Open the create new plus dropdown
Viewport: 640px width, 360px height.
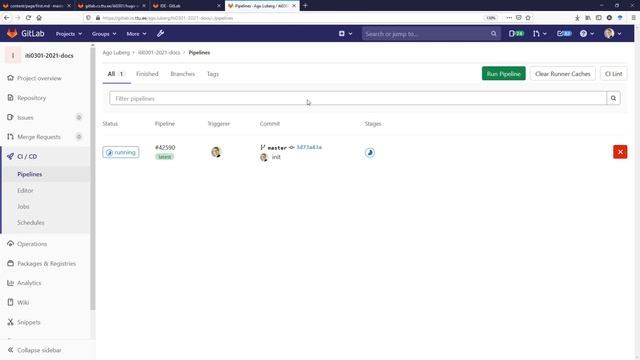345,33
